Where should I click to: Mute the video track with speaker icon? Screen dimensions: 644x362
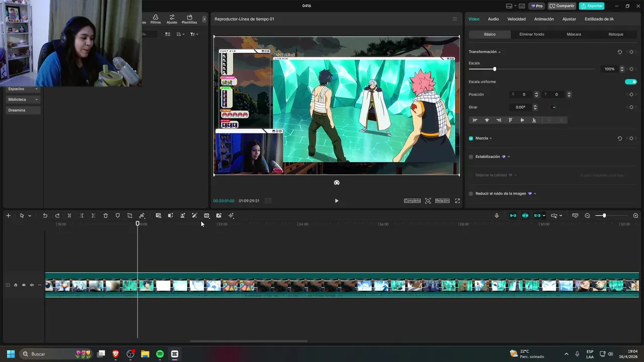click(x=32, y=285)
